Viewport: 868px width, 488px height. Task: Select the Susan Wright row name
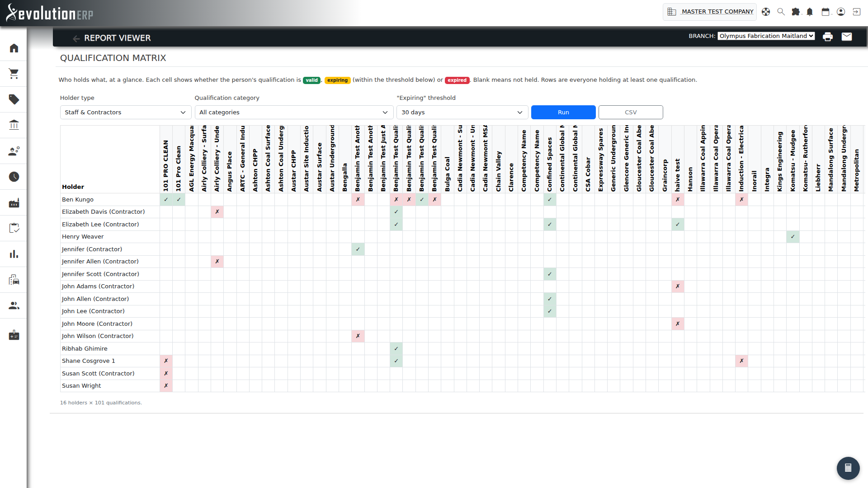(x=81, y=386)
